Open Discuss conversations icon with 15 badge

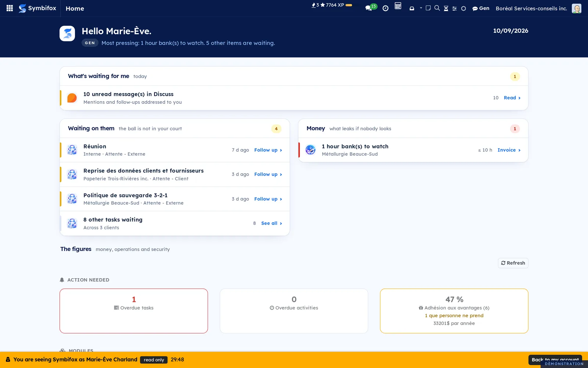click(x=371, y=7)
